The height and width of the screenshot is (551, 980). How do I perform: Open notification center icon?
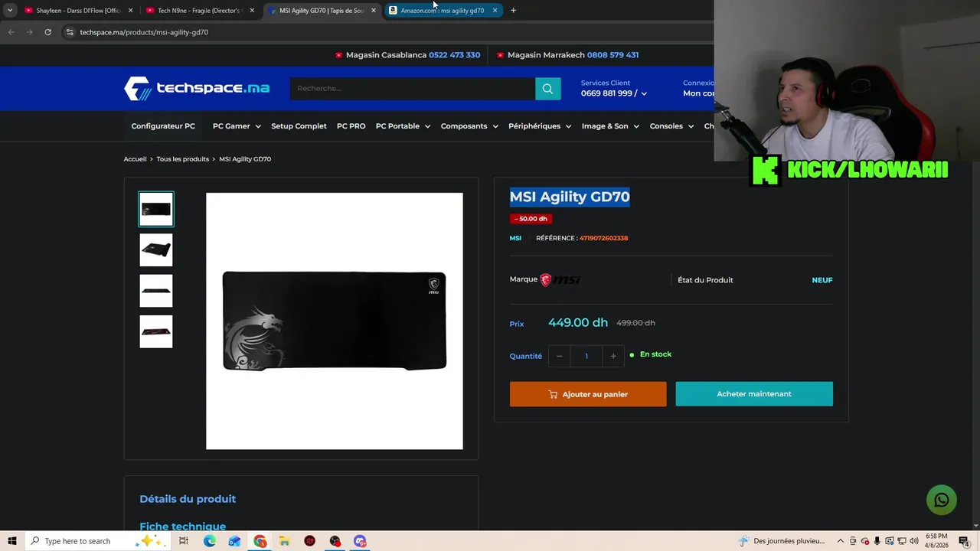pyautogui.click(x=964, y=541)
